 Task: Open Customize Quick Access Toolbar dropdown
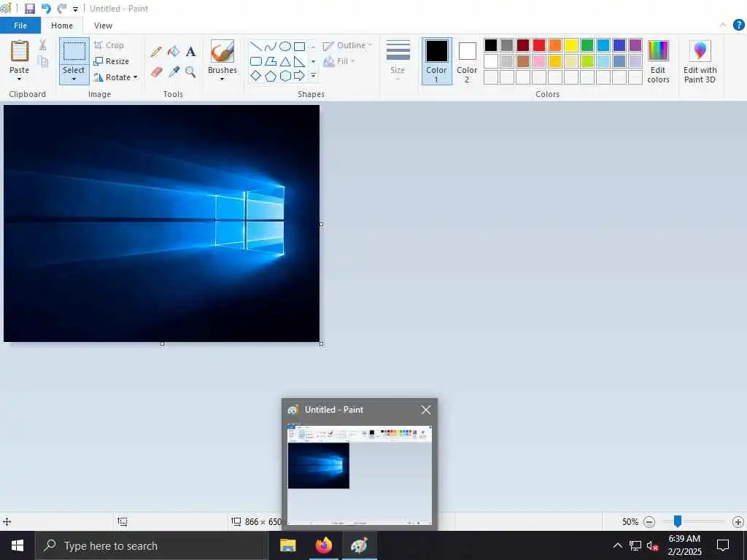coord(75,9)
